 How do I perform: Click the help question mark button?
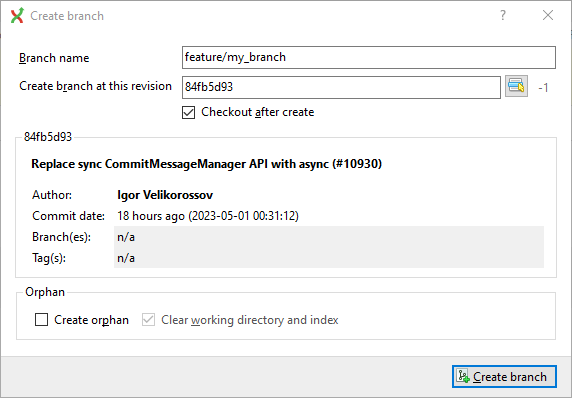click(503, 15)
